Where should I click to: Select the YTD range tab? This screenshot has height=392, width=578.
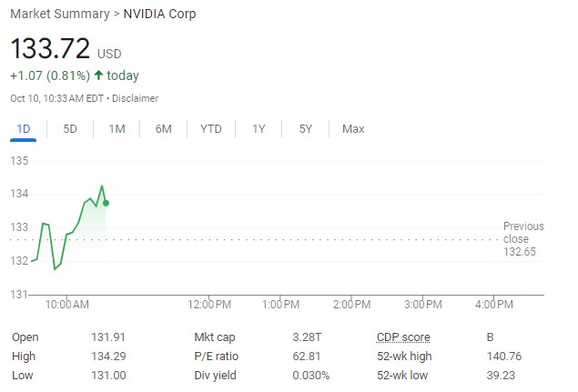211,129
